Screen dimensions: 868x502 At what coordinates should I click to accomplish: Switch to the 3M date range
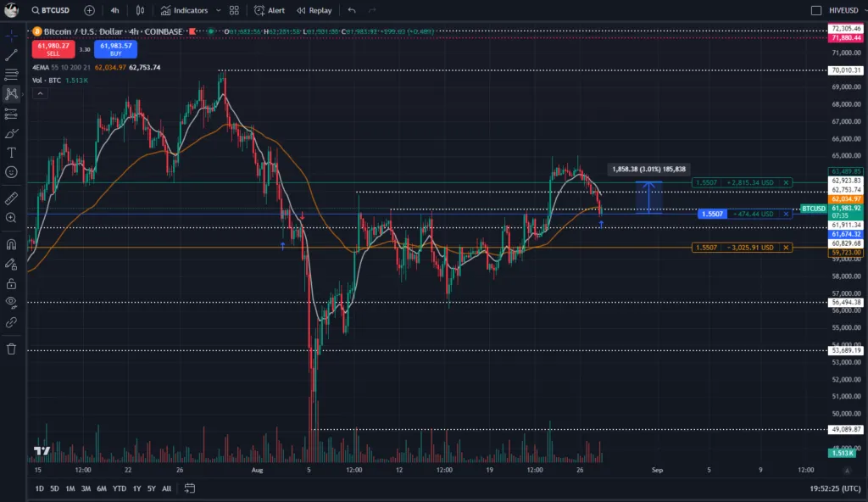(86, 488)
